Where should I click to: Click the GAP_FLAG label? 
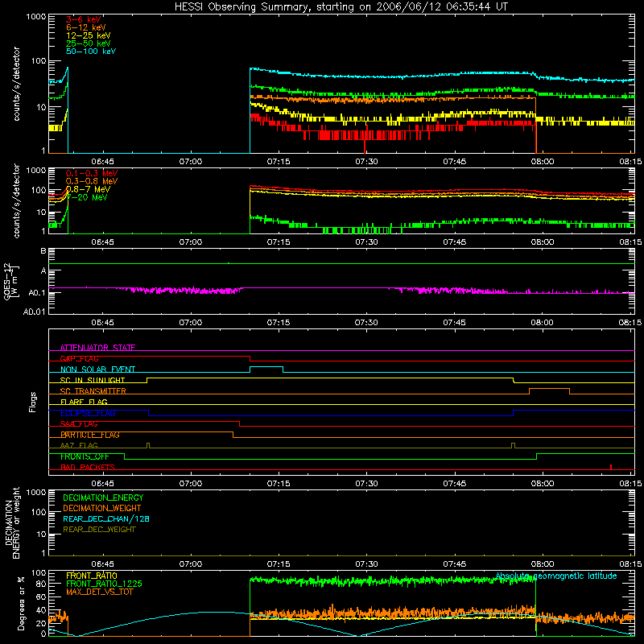(x=79, y=358)
